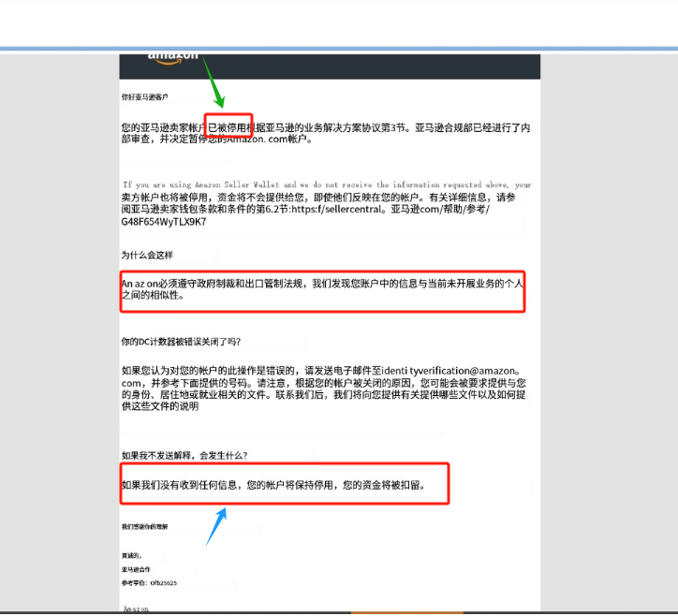The image size is (678, 616).
Task: Click the line "我们感谢你的理解"
Action: 144,526
